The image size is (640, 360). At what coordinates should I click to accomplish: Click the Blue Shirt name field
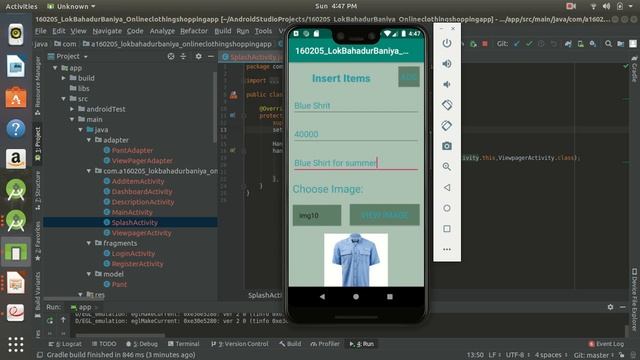356,105
